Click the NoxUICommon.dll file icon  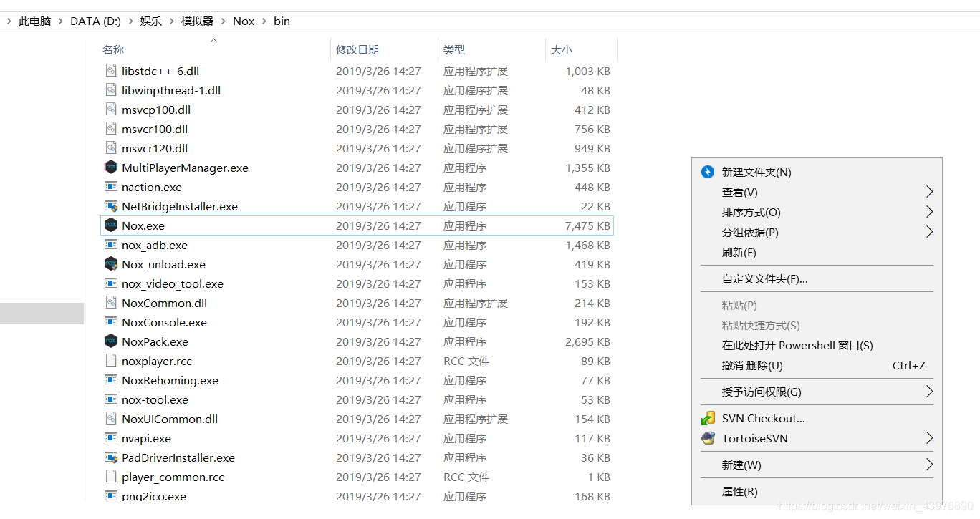click(111, 419)
